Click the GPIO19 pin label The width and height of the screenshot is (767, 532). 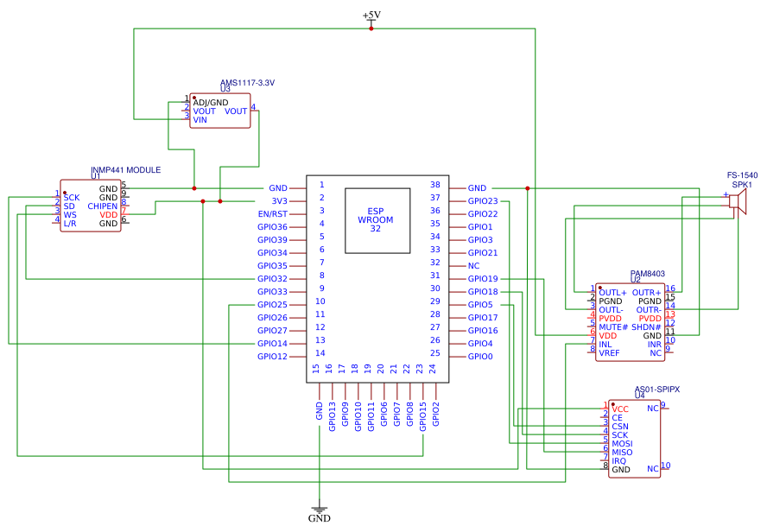[x=483, y=279]
